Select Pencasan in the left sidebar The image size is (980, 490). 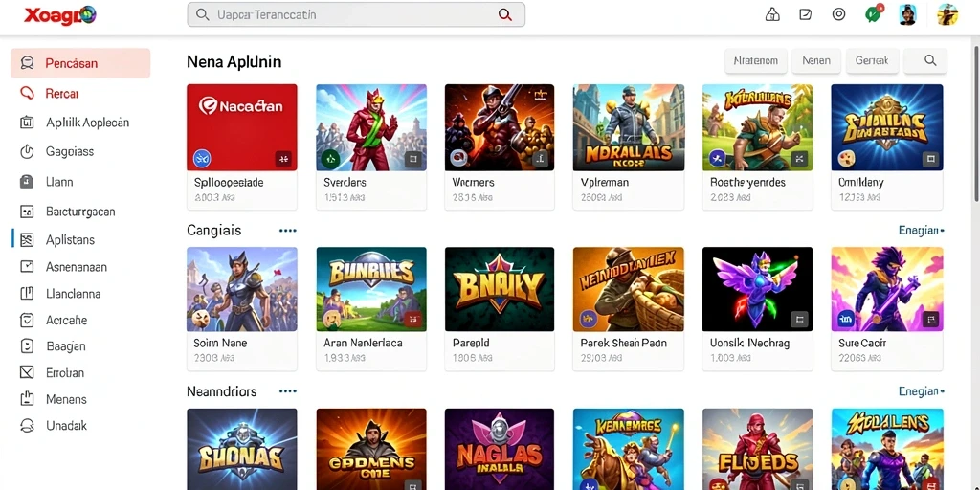pos(80,63)
